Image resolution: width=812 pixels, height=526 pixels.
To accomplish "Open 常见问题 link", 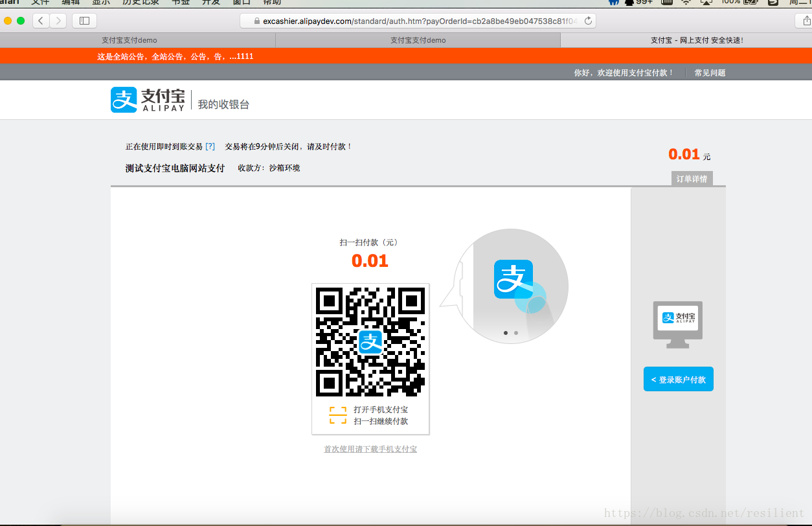I will [x=710, y=73].
